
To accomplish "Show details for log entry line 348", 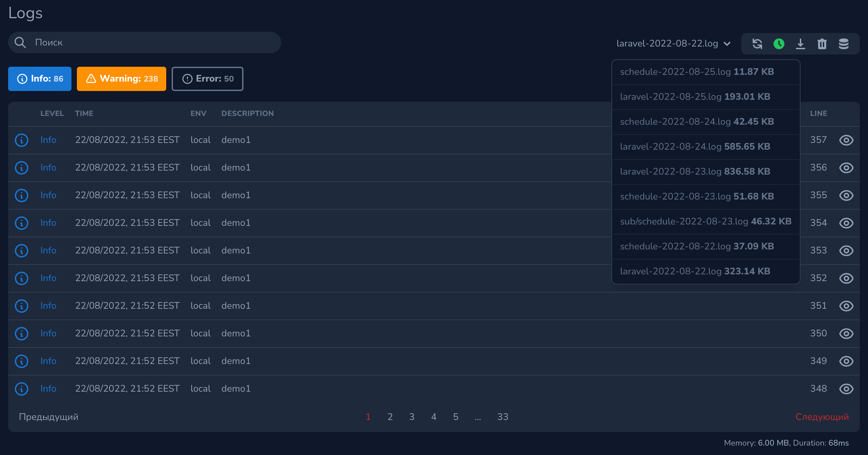I will click(846, 389).
